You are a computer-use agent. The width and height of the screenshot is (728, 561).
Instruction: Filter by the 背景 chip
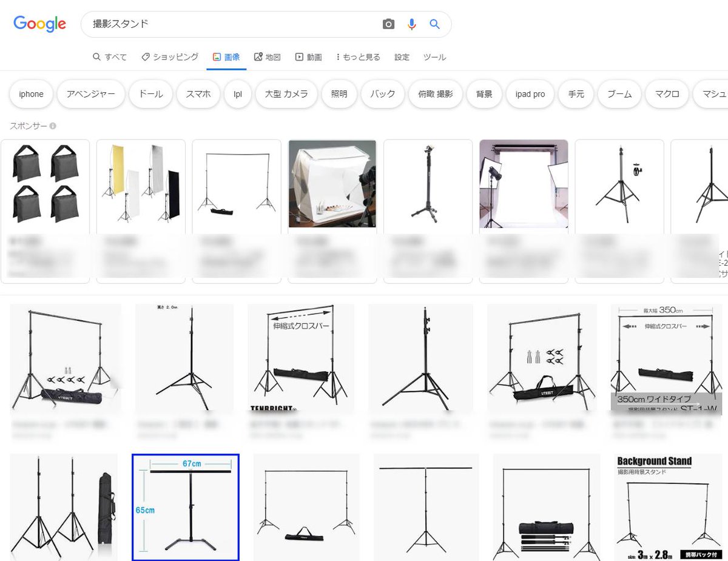[x=484, y=94]
